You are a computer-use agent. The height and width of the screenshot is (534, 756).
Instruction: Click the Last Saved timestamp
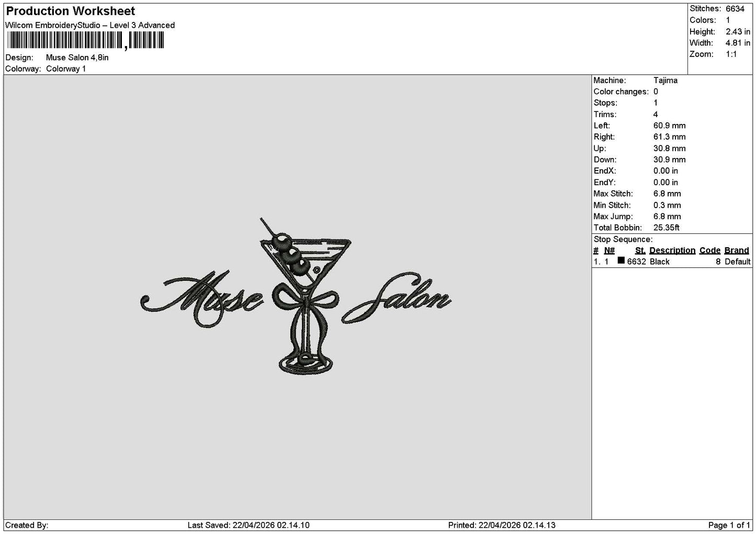coord(249,525)
